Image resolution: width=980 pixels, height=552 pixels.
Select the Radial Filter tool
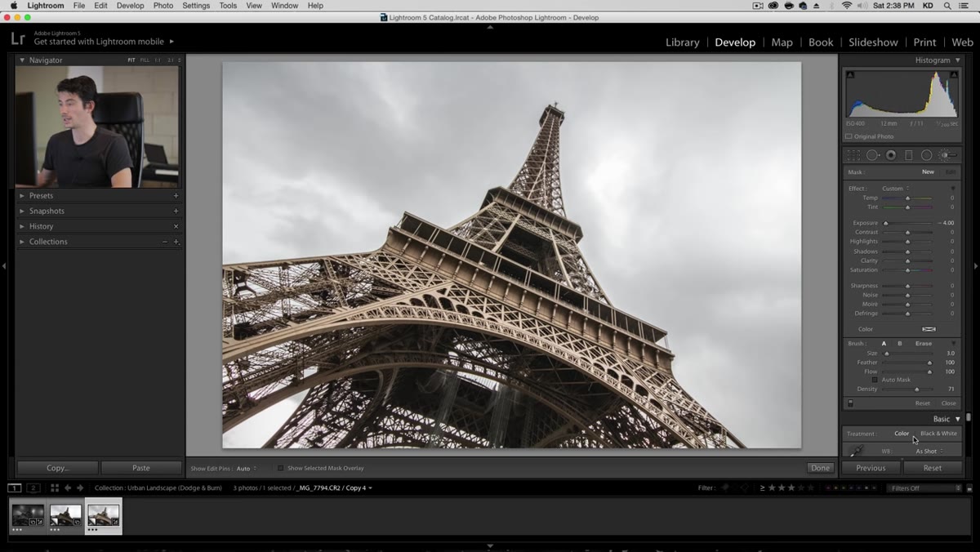[926, 155]
